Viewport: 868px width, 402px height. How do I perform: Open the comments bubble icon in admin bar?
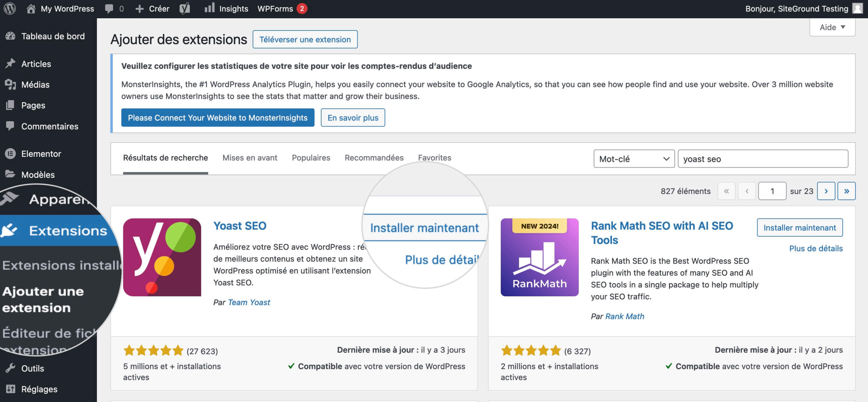click(x=109, y=8)
